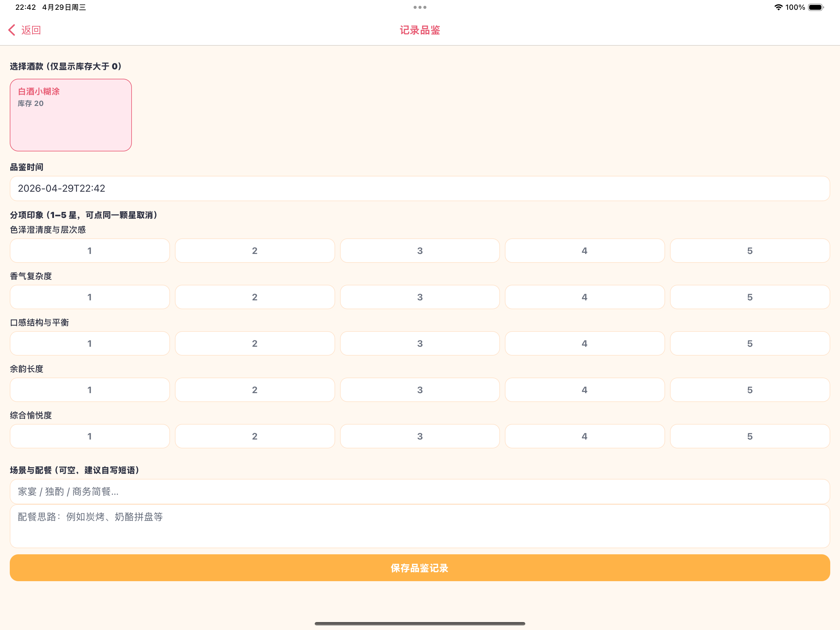Set 香气复杂度 rating to 5

point(750,297)
